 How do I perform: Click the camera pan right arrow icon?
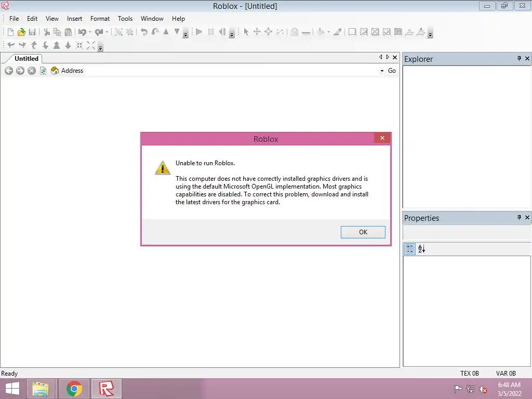click(x=22, y=45)
